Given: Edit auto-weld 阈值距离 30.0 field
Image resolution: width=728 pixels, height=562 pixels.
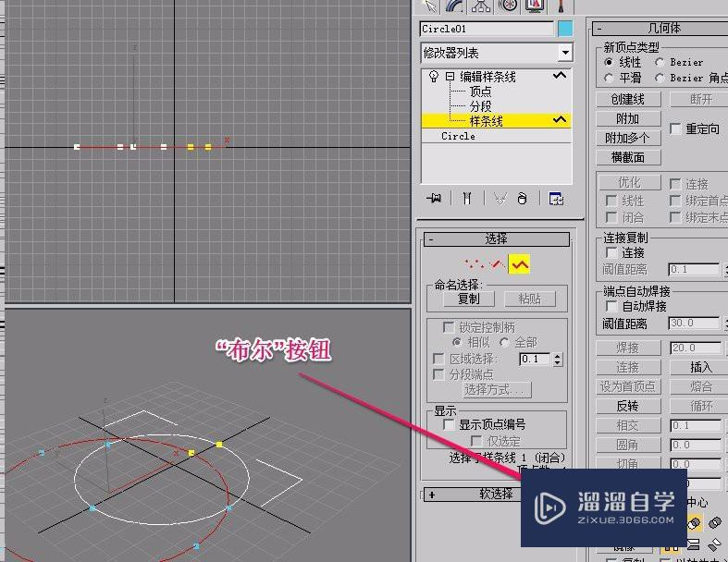Looking at the screenshot, I should (695, 323).
